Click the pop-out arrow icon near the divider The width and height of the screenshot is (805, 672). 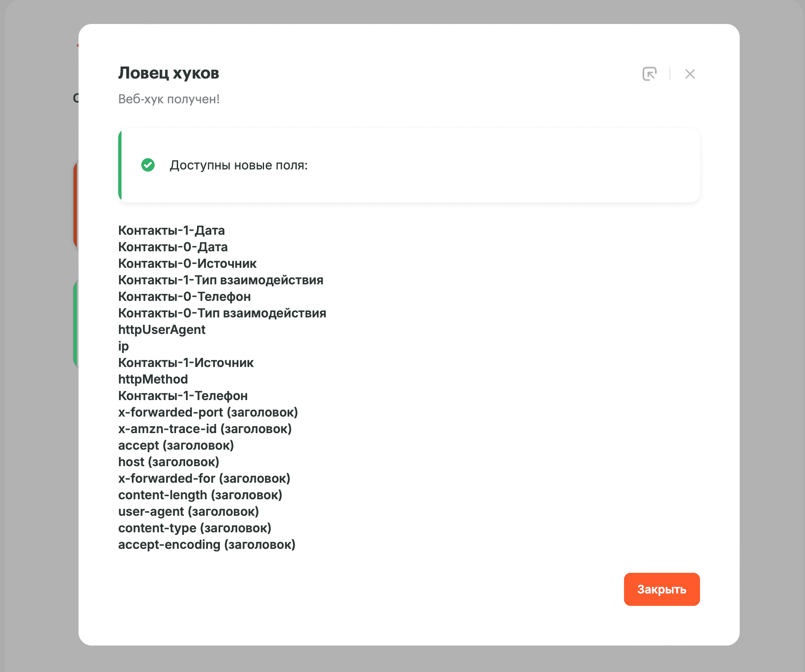[x=650, y=74]
